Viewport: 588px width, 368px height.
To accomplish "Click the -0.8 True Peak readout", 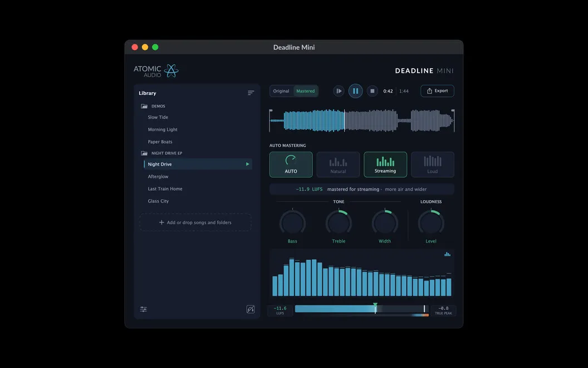I will coord(443,310).
